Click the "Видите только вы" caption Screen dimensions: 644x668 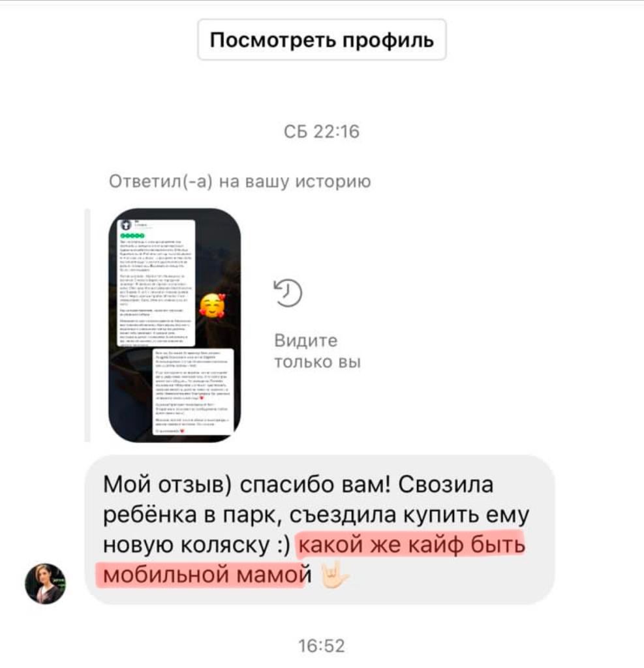pos(317,351)
